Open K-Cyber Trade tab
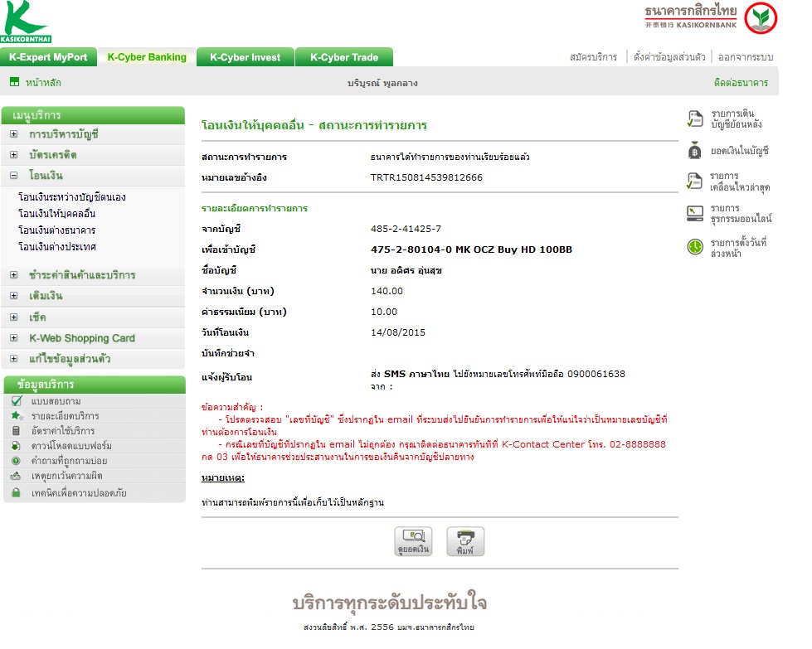Viewport: 812px width, 649px height. point(344,57)
